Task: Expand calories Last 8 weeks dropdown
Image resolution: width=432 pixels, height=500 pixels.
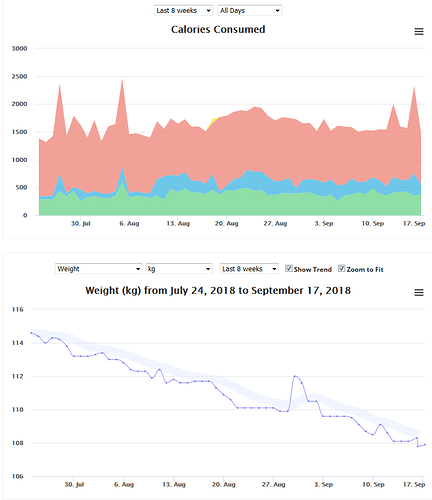Action: pos(183,10)
